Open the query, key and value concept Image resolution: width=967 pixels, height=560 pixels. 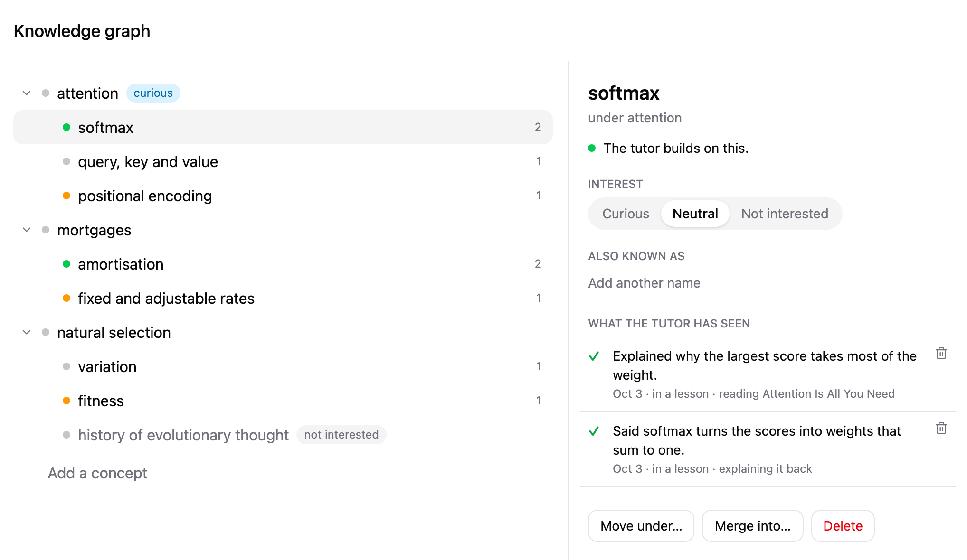pos(283,161)
